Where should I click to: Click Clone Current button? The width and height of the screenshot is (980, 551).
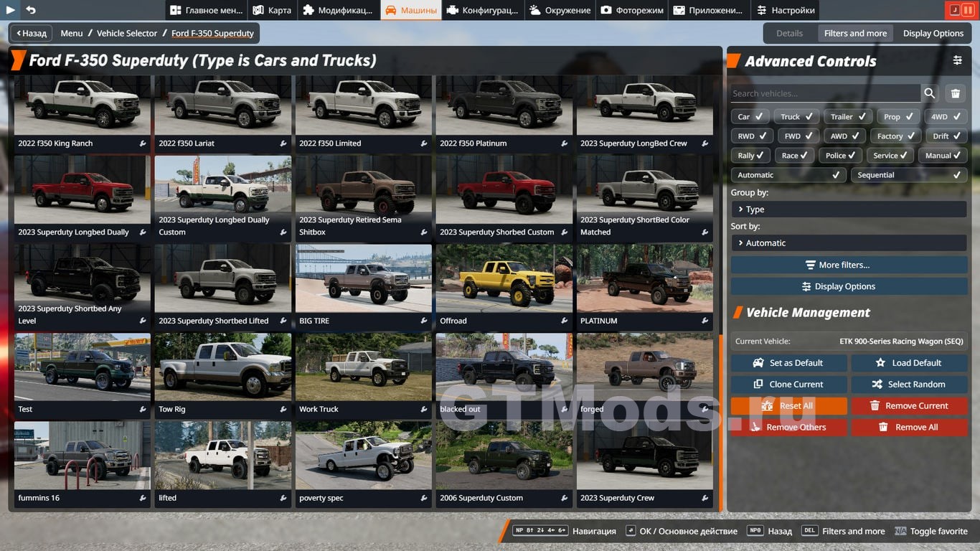[789, 385]
